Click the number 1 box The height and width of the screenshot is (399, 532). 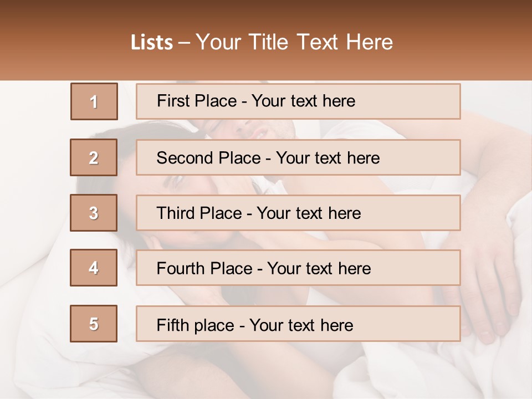94,101
